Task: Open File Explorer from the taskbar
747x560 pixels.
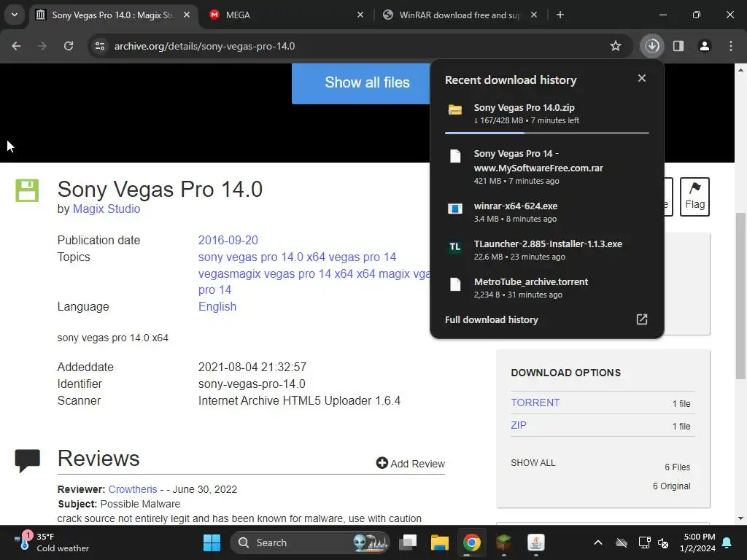Action: tap(440, 542)
